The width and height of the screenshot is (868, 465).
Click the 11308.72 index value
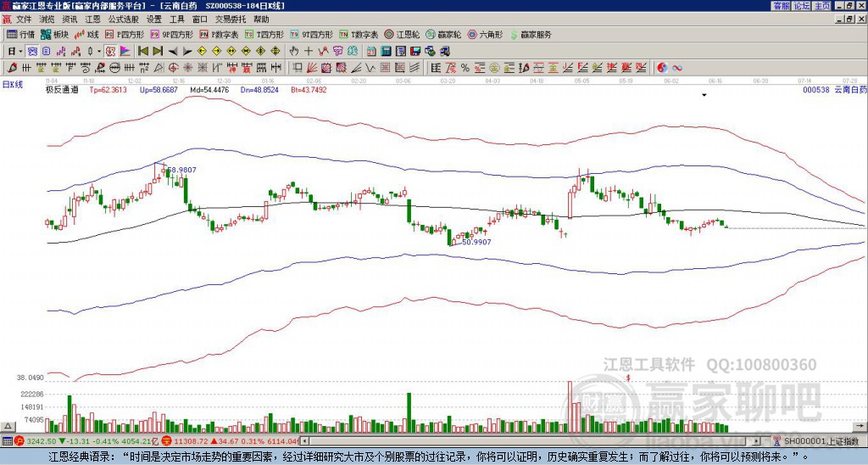[191, 441]
